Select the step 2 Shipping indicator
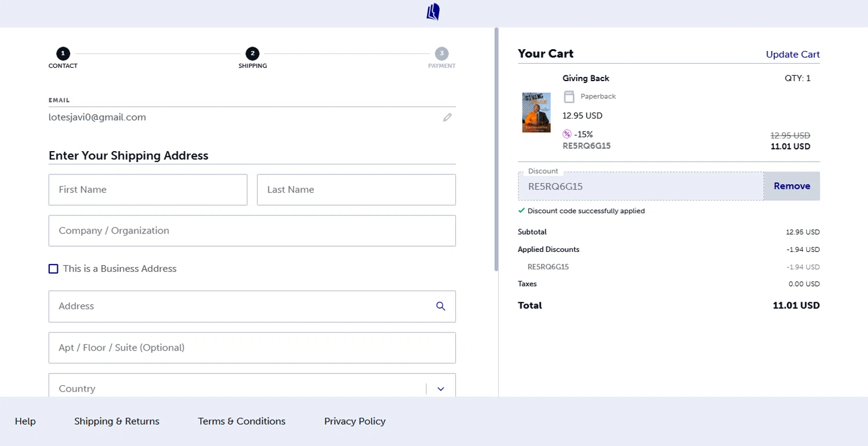 252,54
